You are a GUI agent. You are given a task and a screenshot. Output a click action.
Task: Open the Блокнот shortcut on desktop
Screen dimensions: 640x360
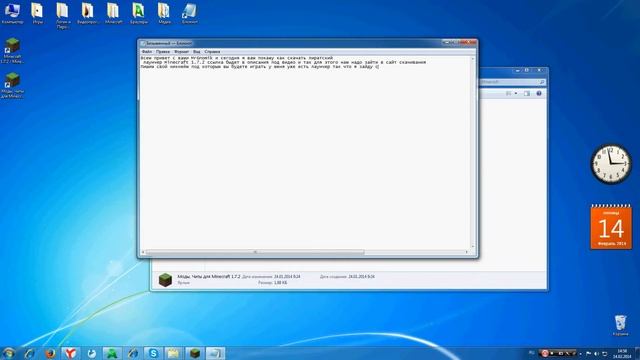(x=189, y=13)
